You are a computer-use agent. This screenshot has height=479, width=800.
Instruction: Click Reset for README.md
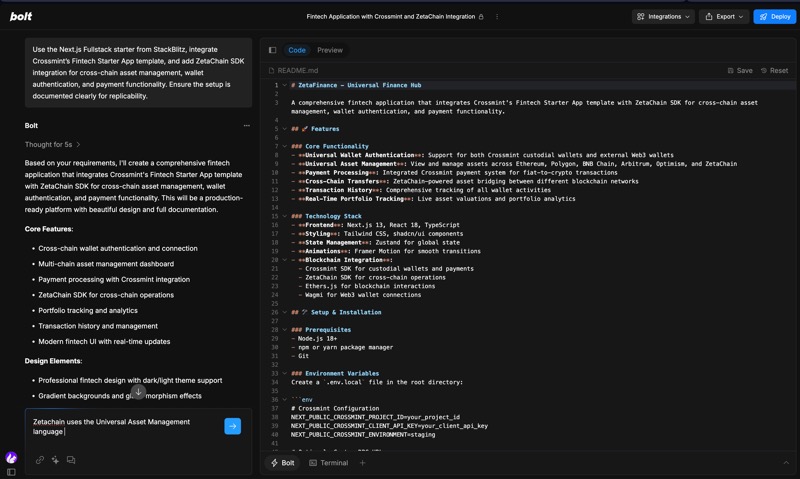pyautogui.click(x=774, y=71)
